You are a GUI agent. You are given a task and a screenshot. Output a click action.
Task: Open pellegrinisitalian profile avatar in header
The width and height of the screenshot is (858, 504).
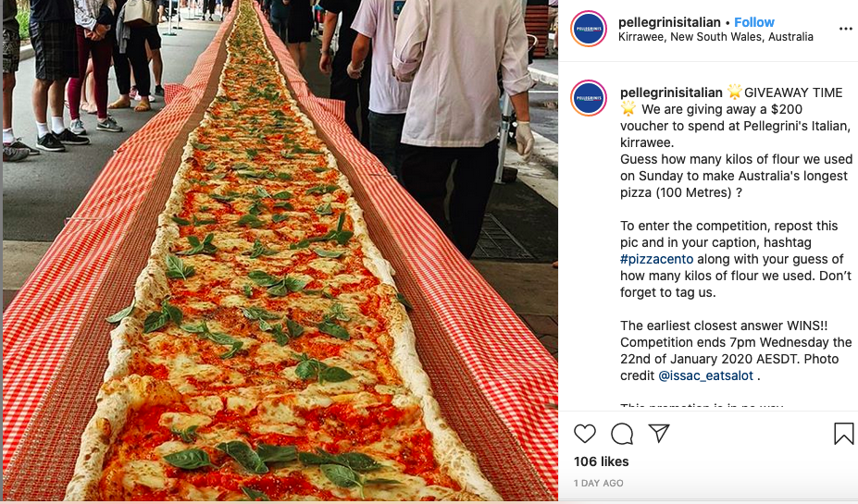coord(589,29)
